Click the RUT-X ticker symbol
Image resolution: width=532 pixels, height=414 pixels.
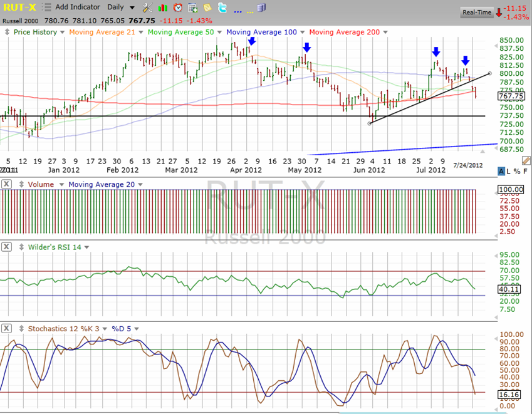coord(19,7)
